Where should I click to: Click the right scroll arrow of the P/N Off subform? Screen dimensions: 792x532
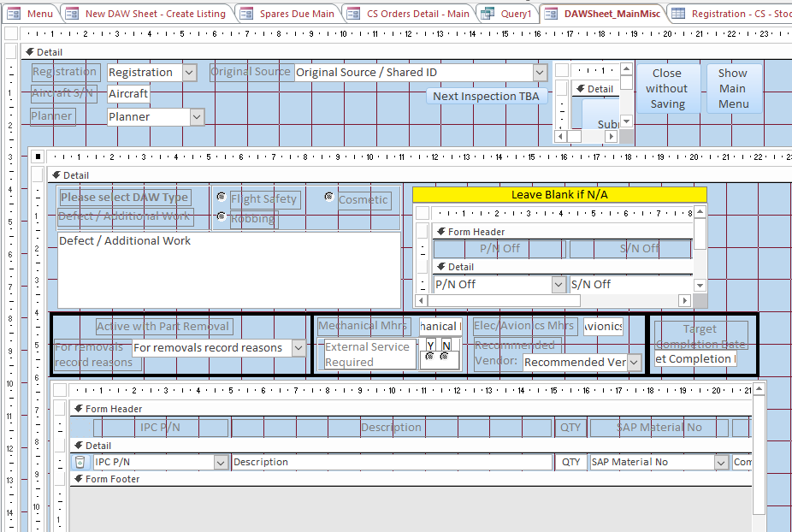point(684,300)
